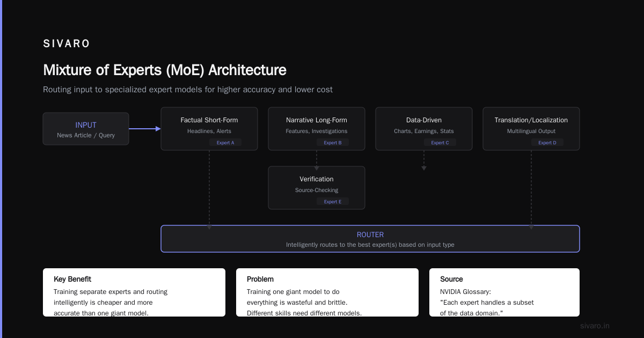Click the Expert E badge
This screenshot has height=338, width=644.
click(x=333, y=202)
